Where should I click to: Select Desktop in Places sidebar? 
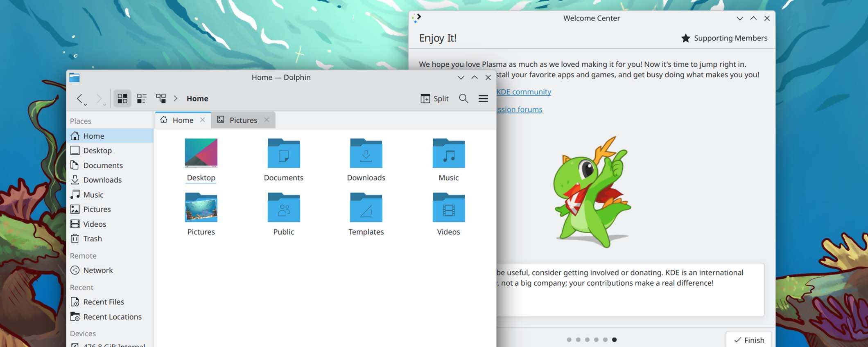[110, 151]
